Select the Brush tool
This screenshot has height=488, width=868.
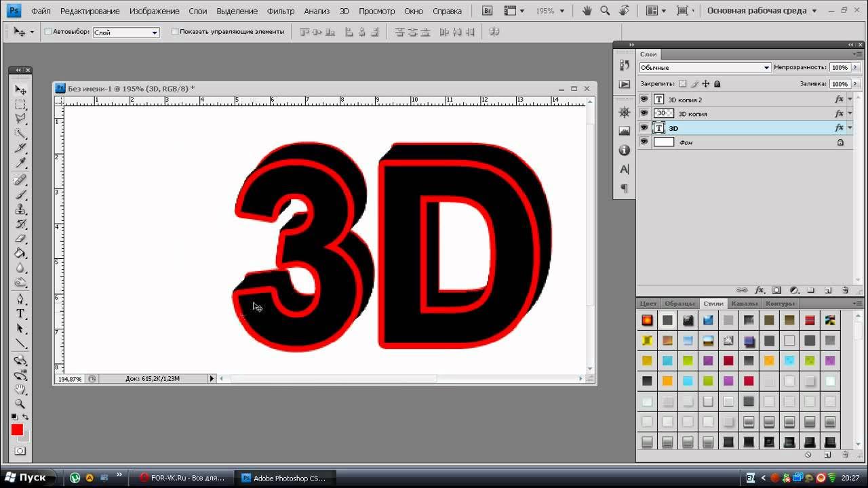(x=20, y=195)
